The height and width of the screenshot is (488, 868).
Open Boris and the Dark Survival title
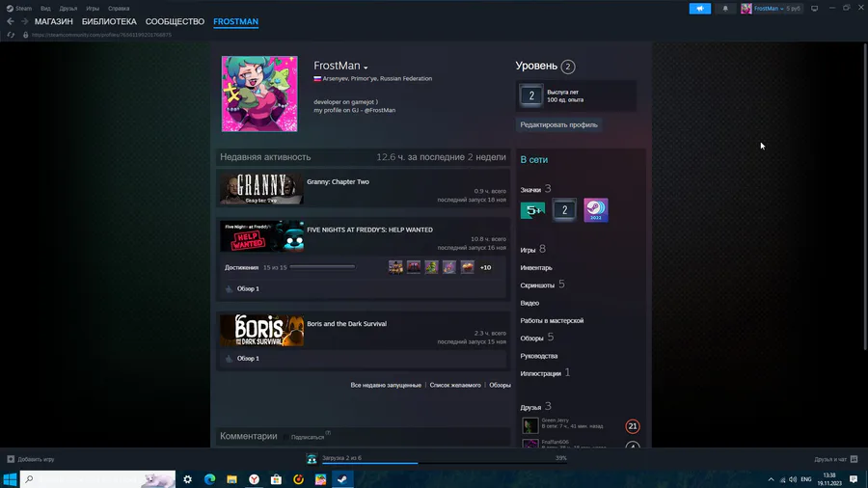(346, 324)
